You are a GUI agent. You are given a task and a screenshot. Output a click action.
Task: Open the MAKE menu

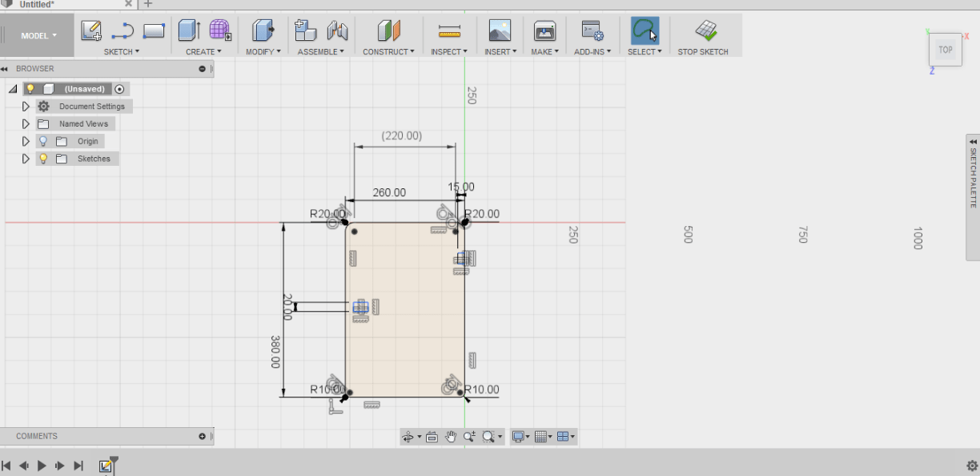tap(545, 51)
